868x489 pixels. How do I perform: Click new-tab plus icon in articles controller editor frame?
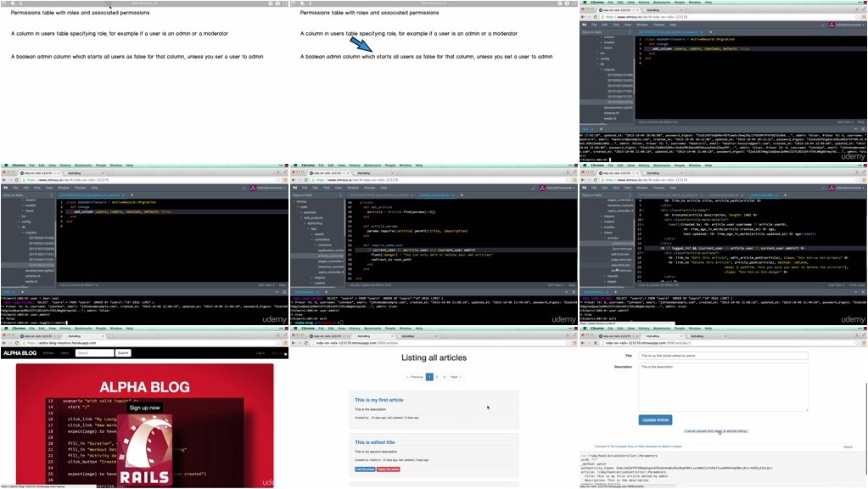tap(462, 195)
